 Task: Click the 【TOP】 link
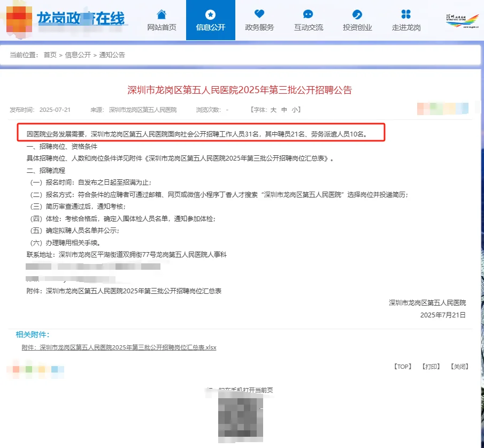[x=403, y=367]
